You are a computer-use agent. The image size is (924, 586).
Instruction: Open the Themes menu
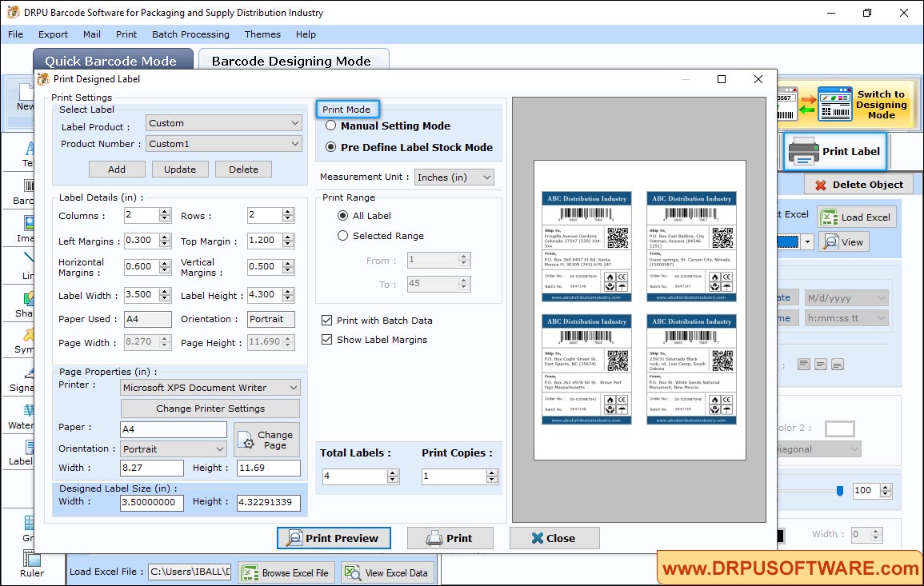(262, 34)
